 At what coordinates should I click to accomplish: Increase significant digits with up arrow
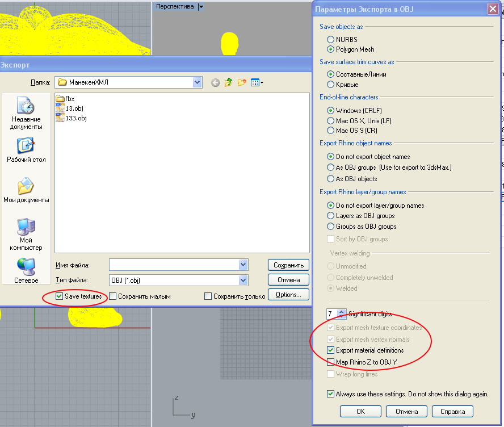[342, 311]
